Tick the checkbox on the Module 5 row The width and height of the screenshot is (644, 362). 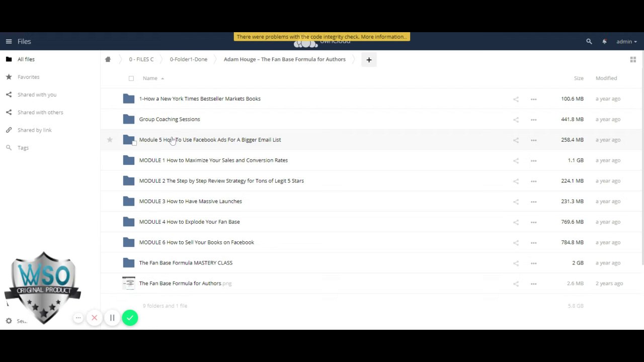134,143
